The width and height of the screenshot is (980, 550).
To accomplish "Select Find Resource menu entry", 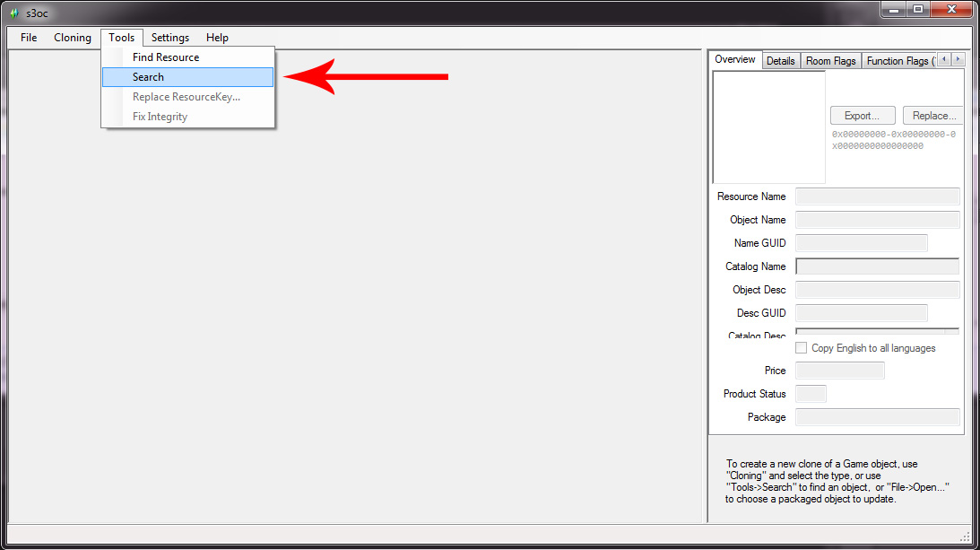I will (166, 57).
